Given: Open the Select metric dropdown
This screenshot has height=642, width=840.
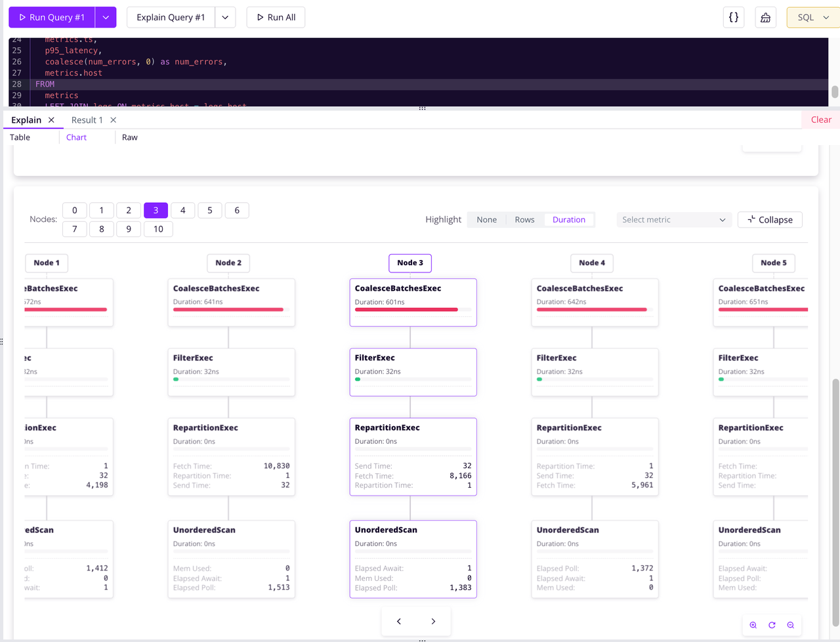Looking at the screenshot, I should point(673,220).
